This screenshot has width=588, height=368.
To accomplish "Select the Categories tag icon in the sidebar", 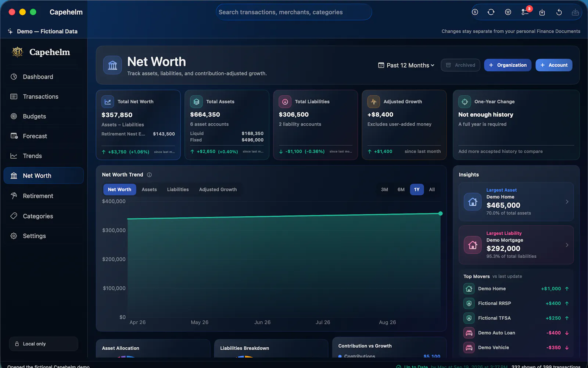I will point(14,216).
